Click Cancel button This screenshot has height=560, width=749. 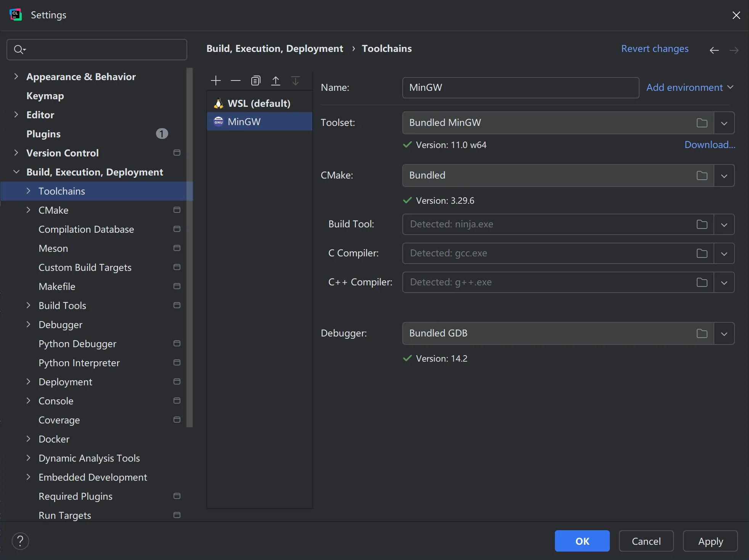click(x=646, y=541)
